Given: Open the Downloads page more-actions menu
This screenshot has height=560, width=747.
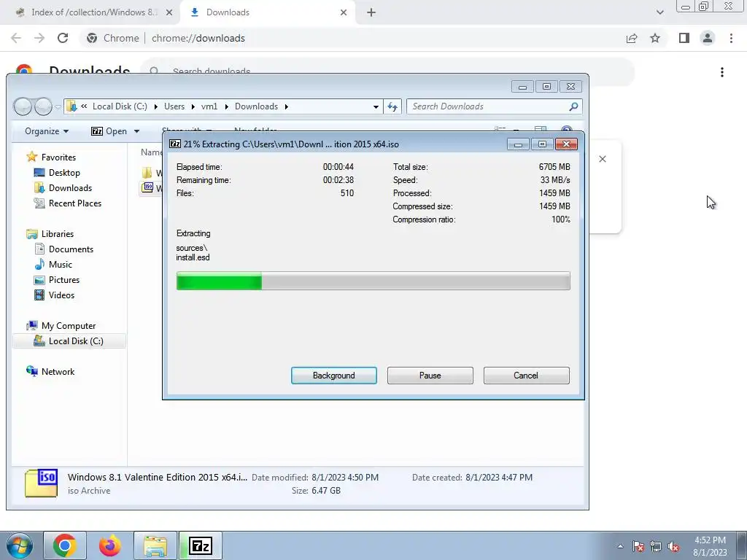Looking at the screenshot, I should click(722, 72).
